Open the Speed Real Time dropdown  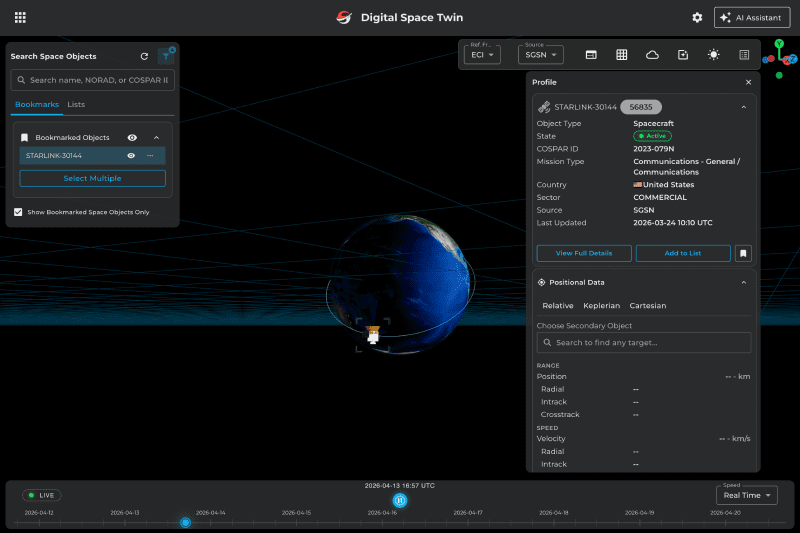(x=746, y=495)
